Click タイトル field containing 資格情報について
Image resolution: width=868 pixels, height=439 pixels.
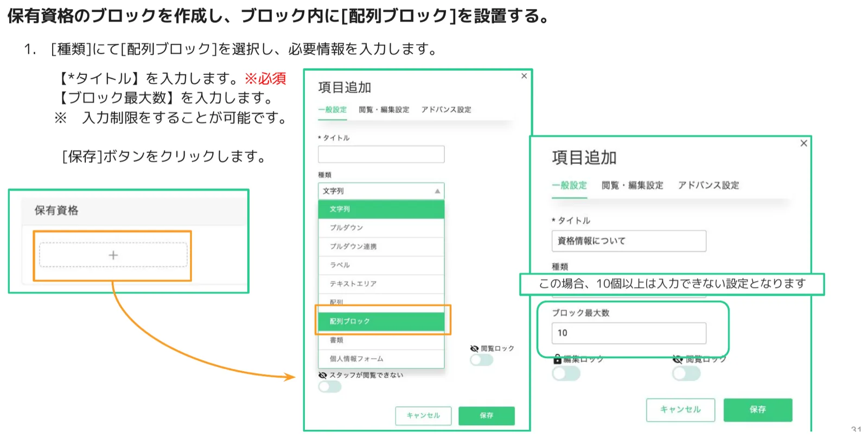[x=629, y=241]
